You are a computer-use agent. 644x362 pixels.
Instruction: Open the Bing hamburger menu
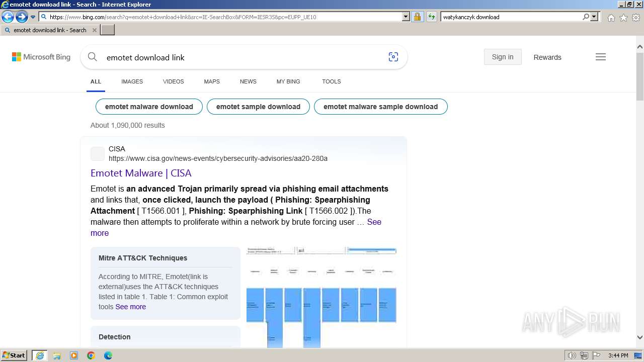[x=601, y=57]
